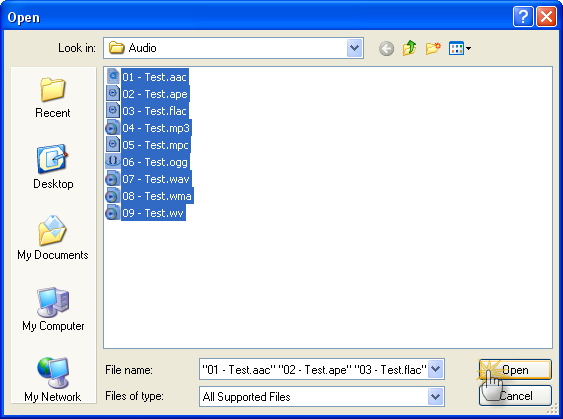
Task: Click the Back navigation arrow icon
Action: pyautogui.click(x=386, y=48)
